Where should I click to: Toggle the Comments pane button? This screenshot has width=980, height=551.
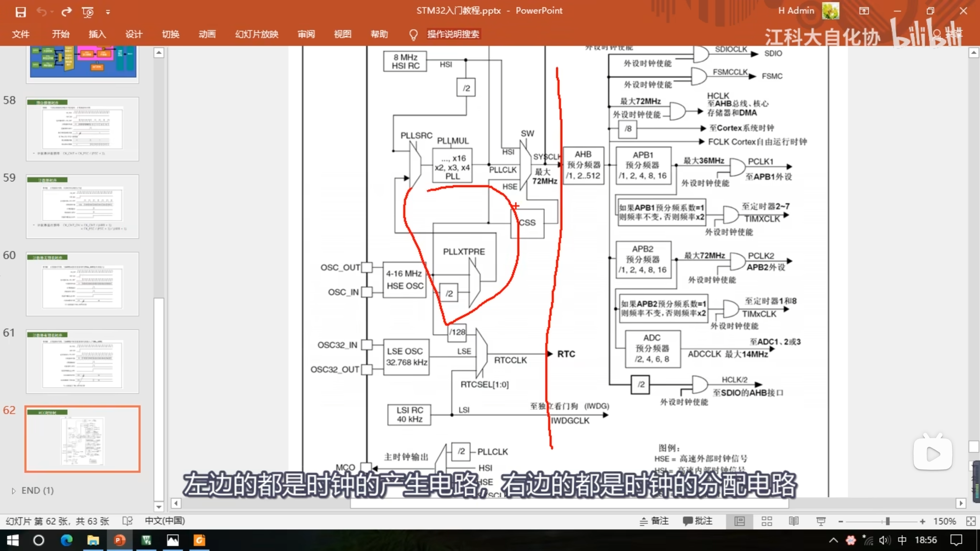(x=697, y=521)
